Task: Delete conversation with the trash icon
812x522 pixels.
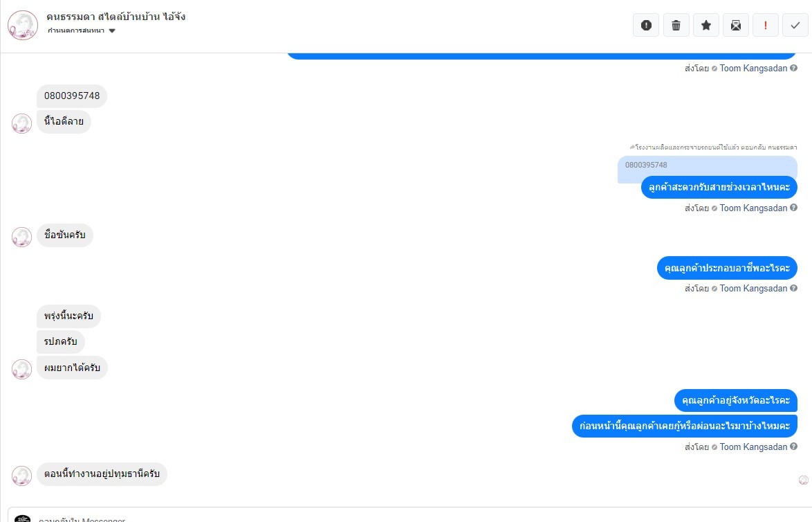Action: tap(676, 25)
